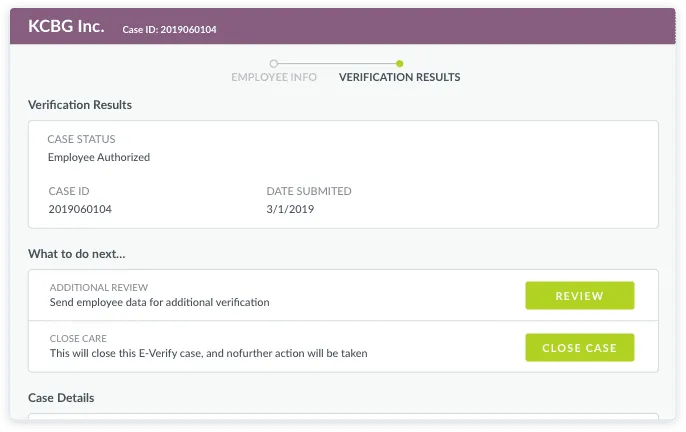Click the KCBG Inc. company title

tap(66, 26)
